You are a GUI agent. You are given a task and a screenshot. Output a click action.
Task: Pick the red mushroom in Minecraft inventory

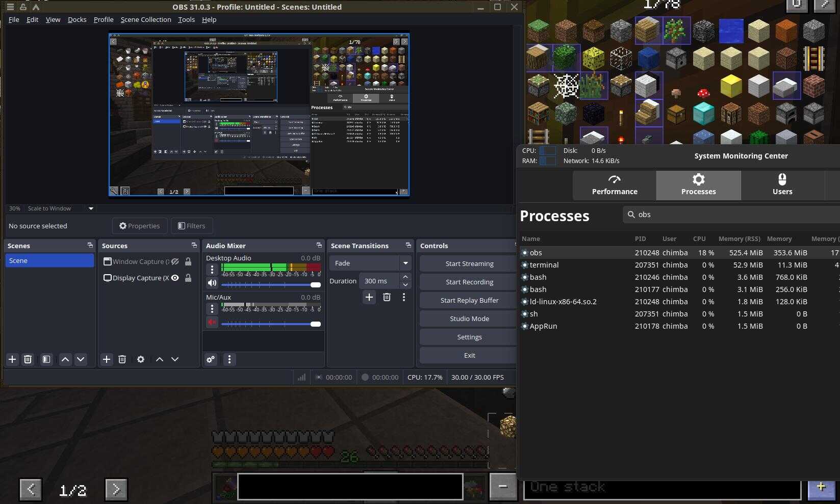click(x=704, y=93)
